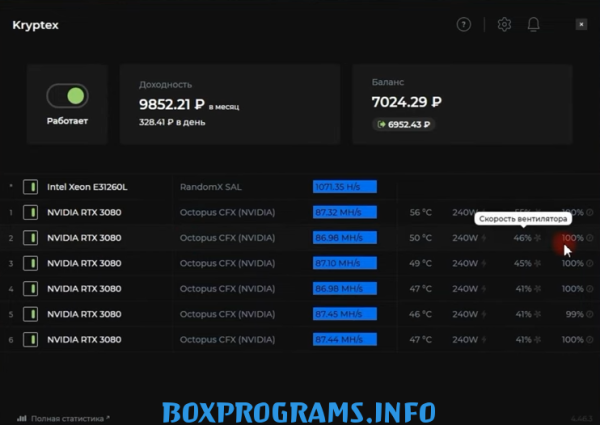Click the 45% fan speed value
This screenshot has width=600, height=425.
[x=522, y=263]
